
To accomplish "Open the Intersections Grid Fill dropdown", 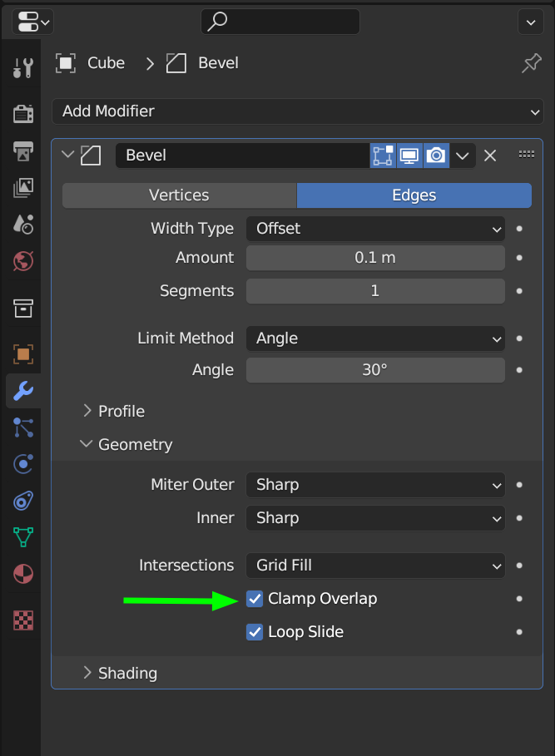I will click(x=375, y=566).
